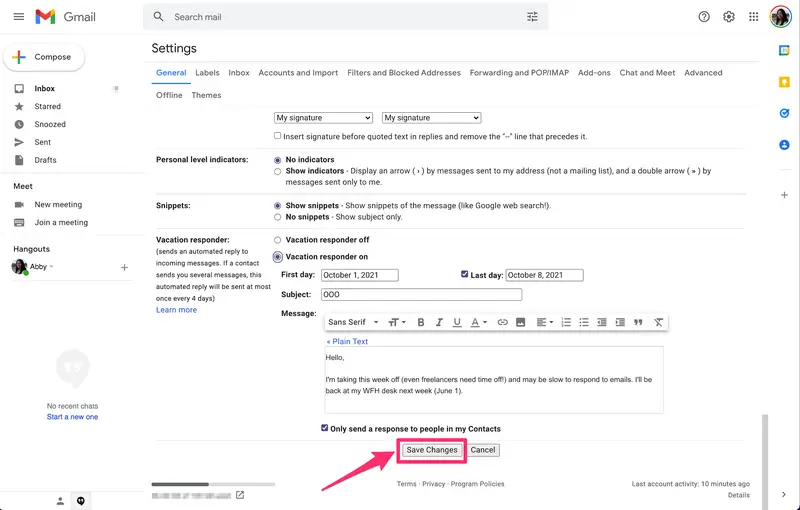Toggle underline in message toolbar
800x510 pixels.
(457, 322)
